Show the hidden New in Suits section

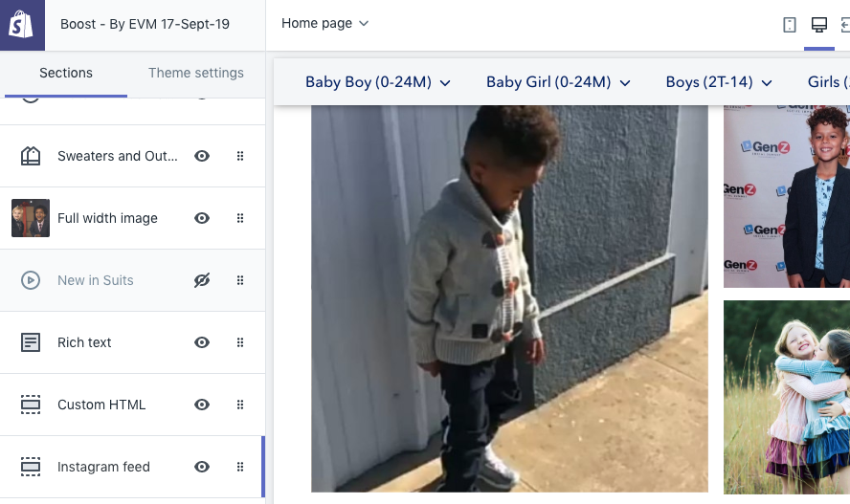[x=202, y=280]
